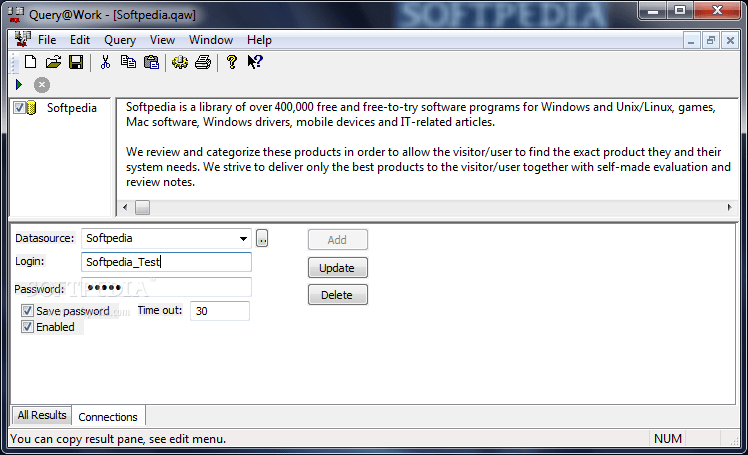Click the horizontal scrollbar thumb in query pane
The height and width of the screenshot is (455, 748).
coord(142,207)
